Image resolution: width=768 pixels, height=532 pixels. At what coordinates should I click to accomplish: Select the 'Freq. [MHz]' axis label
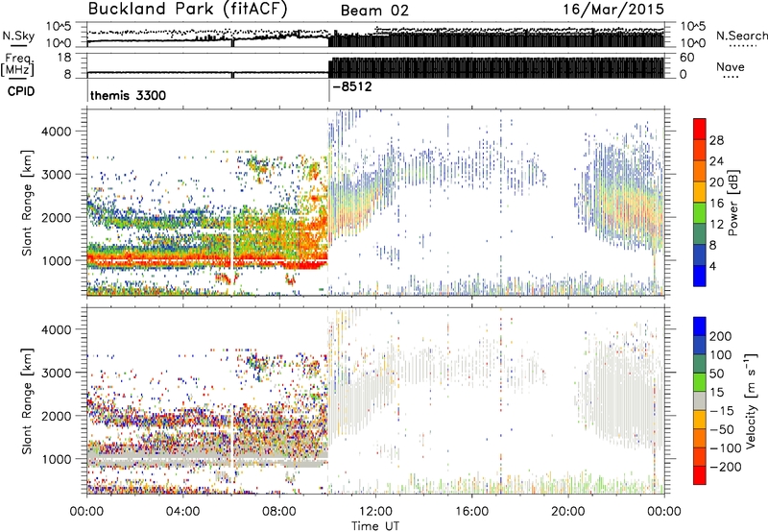pos(18,65)
